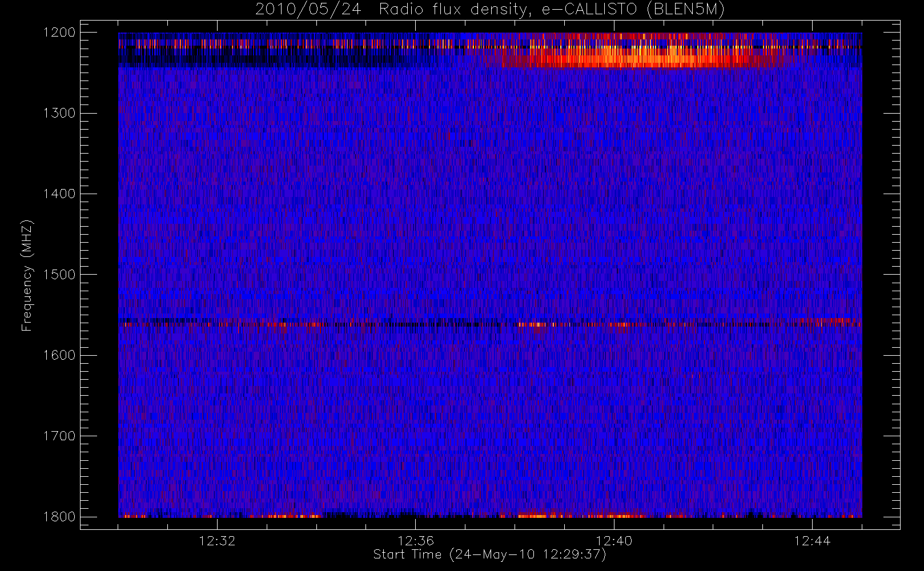The width and height of the screenshot is (924, 571).
Task: Click the 1500 frequency tick label
Action: pos(59,275)
